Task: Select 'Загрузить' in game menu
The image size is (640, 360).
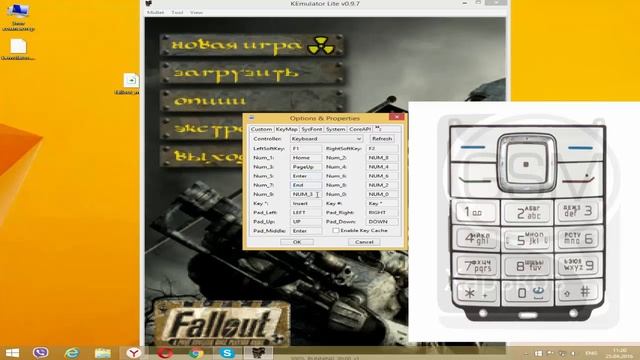Action: click(252, 73)
